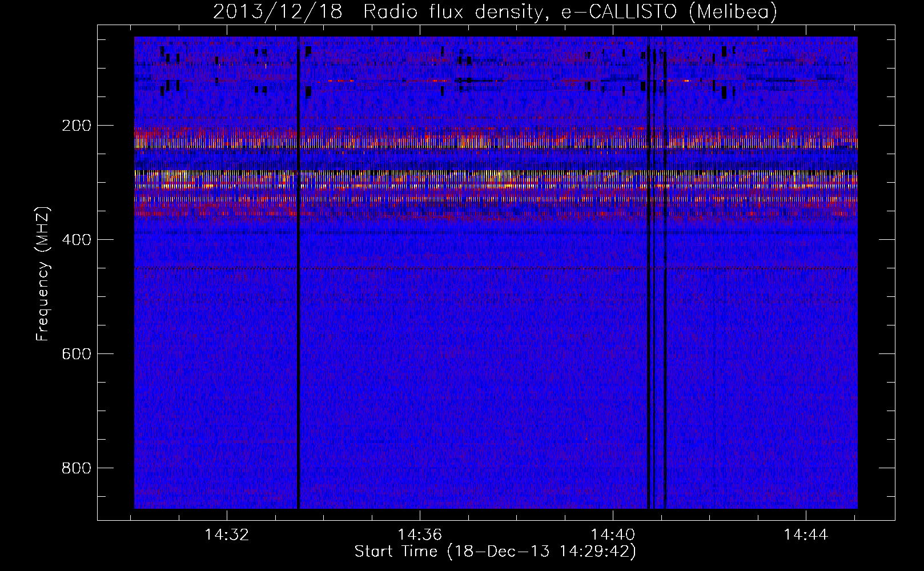This screenshot has height=571, width=924.
Task: Click the 14:44 time tick label
Action: [806, 535]
